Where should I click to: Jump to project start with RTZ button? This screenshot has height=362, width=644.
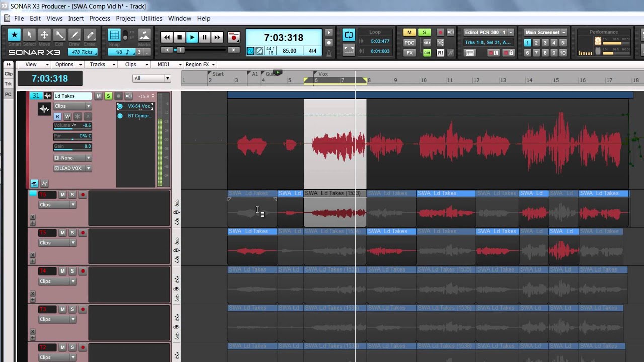point(167,50)
